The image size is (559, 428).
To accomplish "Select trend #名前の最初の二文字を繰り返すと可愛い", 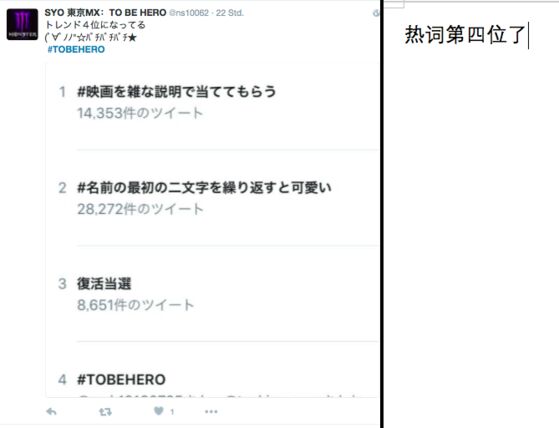I will coord(204,187).
